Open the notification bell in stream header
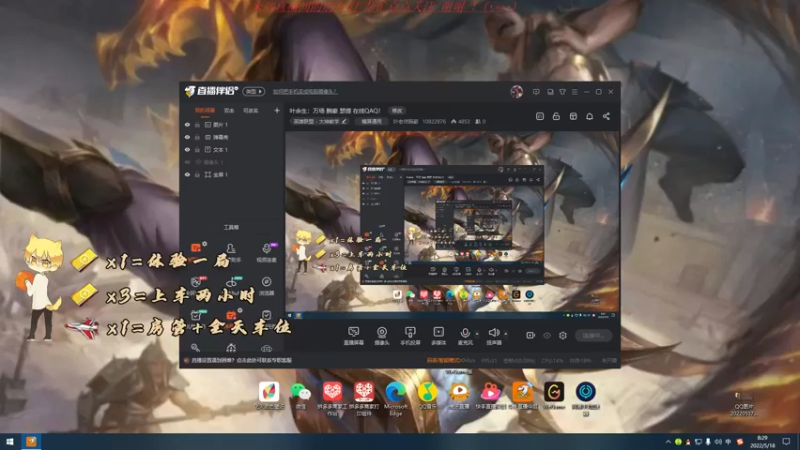The height and width of the screenshot is (450, 800). (x=589, y=116)
